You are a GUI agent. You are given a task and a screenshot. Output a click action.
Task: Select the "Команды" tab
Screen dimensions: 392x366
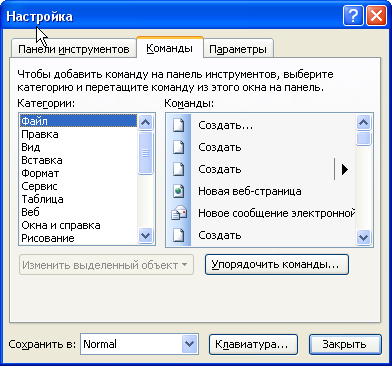click(x=170, y=48)
